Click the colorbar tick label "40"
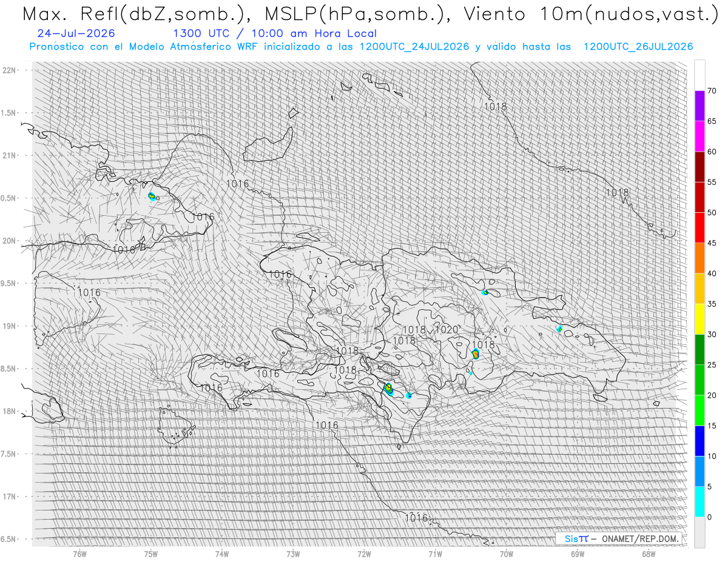The width and height of the screenshot is (728, 562). click(712, 273)
